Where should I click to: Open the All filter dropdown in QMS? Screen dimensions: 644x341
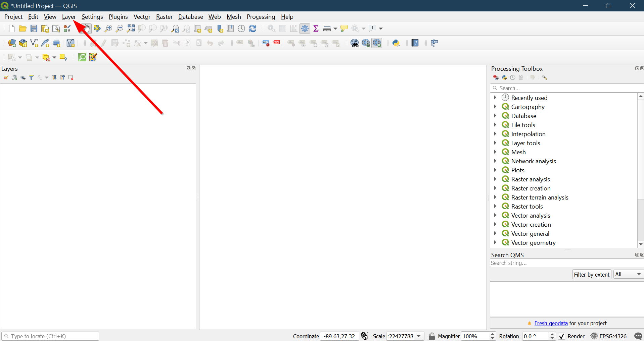[628, 274]
